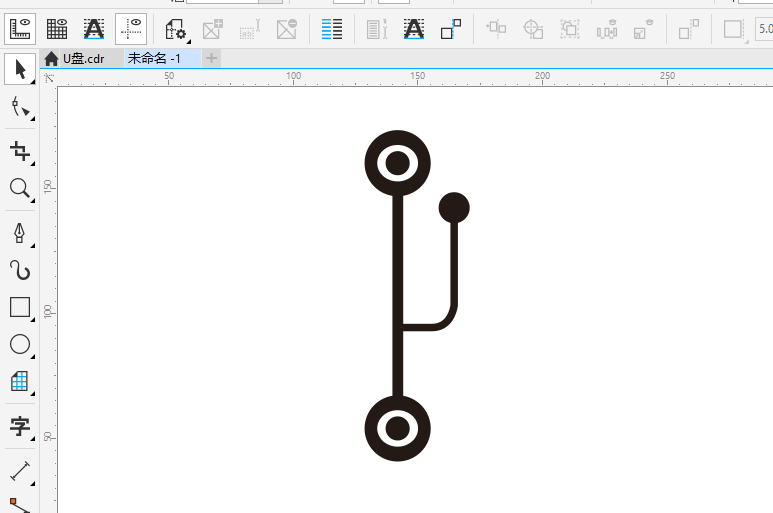Select the Zoom magnifier tool
773x513 pixels.
click(x=20, y=188)
